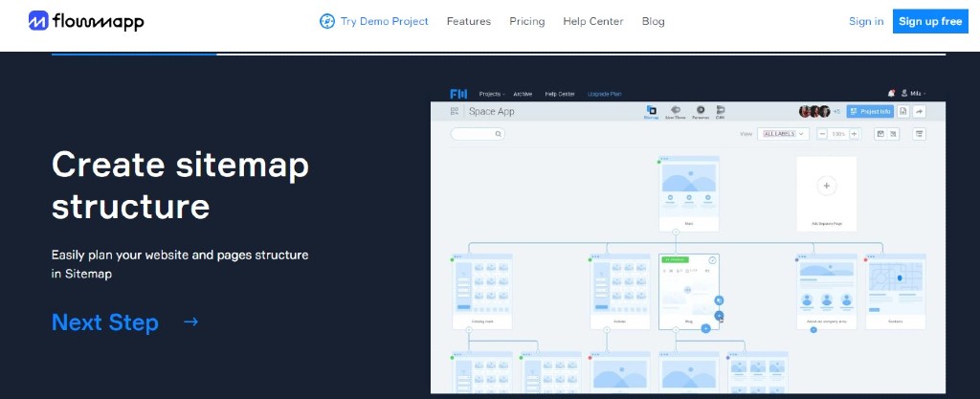Click the Next Step arrow icon
Viewport: 980px width, 399px height.
190,321
